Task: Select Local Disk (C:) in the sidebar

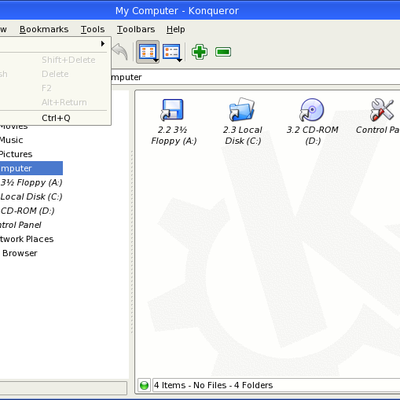Action: pos(31,197)
